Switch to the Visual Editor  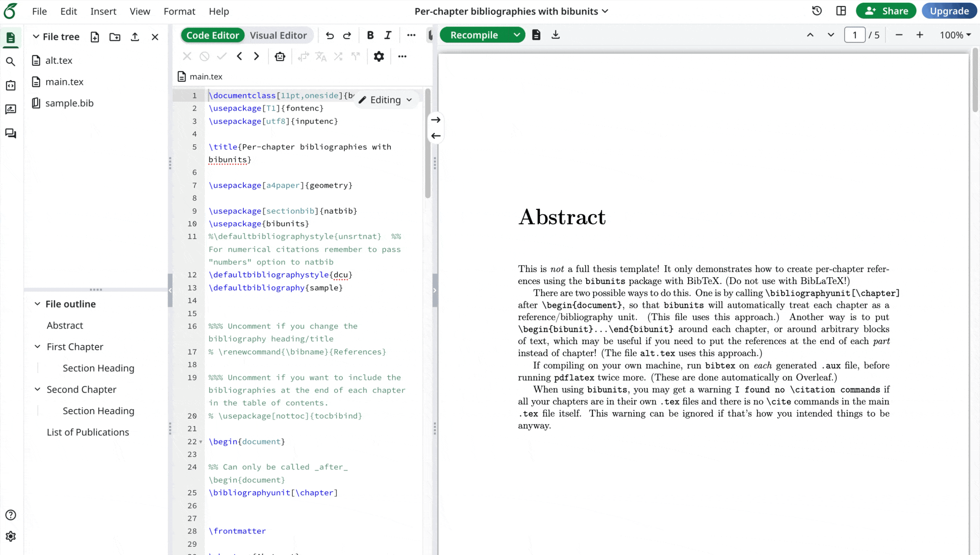(279, 35)
